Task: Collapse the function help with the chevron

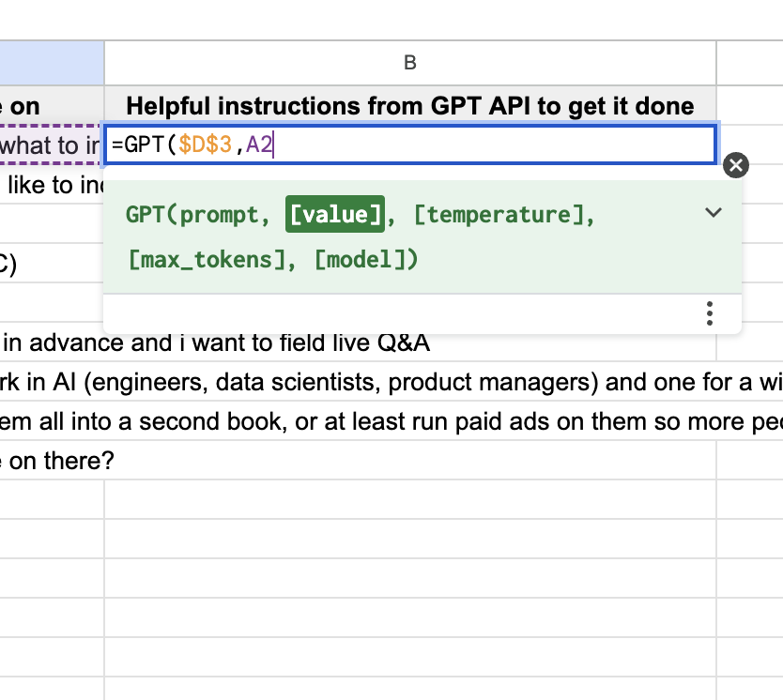Action: [x=713, y=212]
